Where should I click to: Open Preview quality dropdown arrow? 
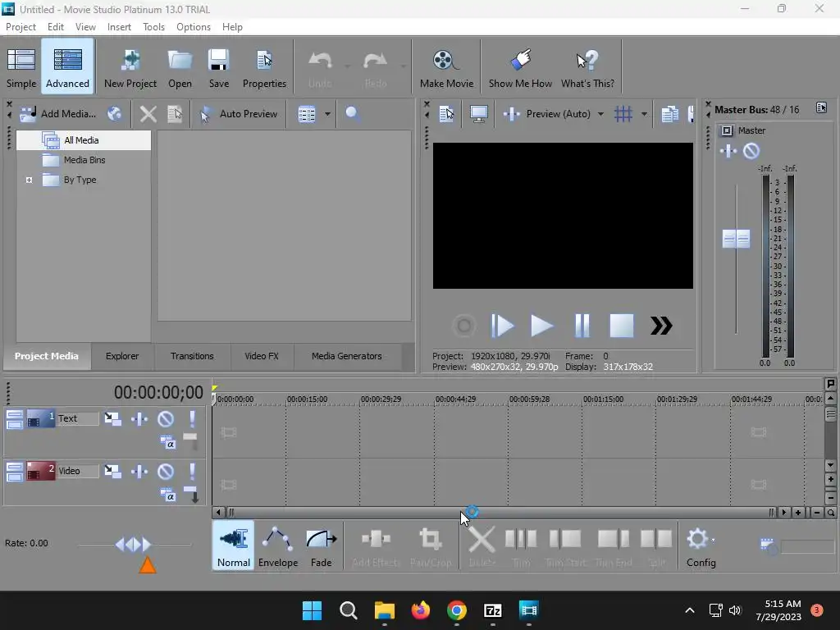tap(600, 113)
